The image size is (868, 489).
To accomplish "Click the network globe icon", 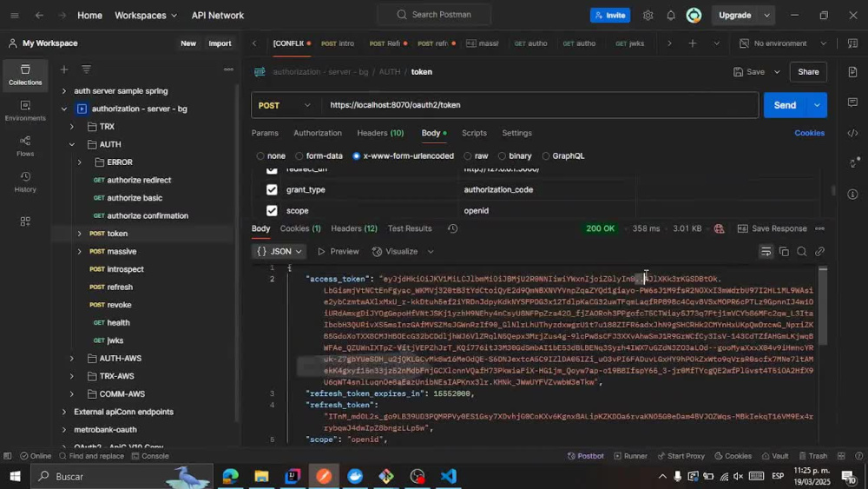I will tap(719, 228).
